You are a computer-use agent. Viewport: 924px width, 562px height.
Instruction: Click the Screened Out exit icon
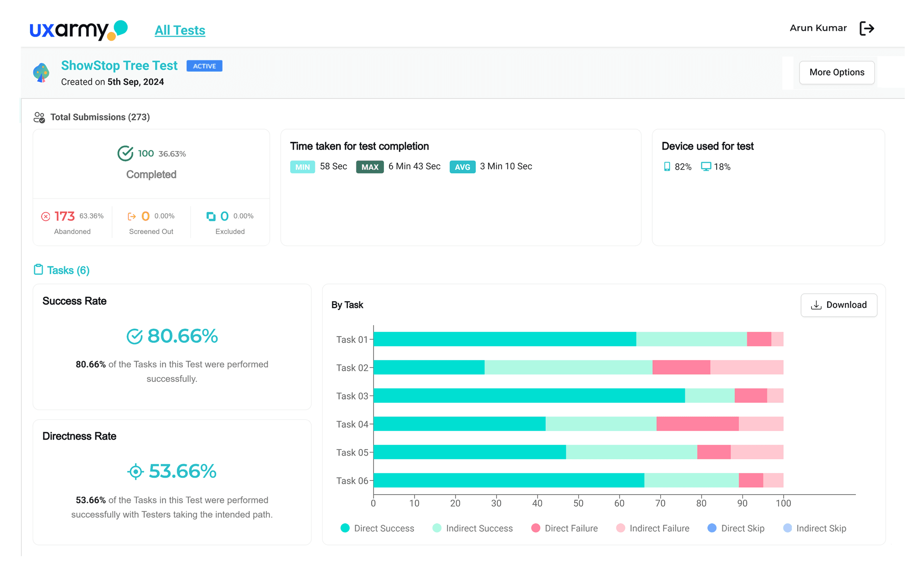(x=132, y=216)
